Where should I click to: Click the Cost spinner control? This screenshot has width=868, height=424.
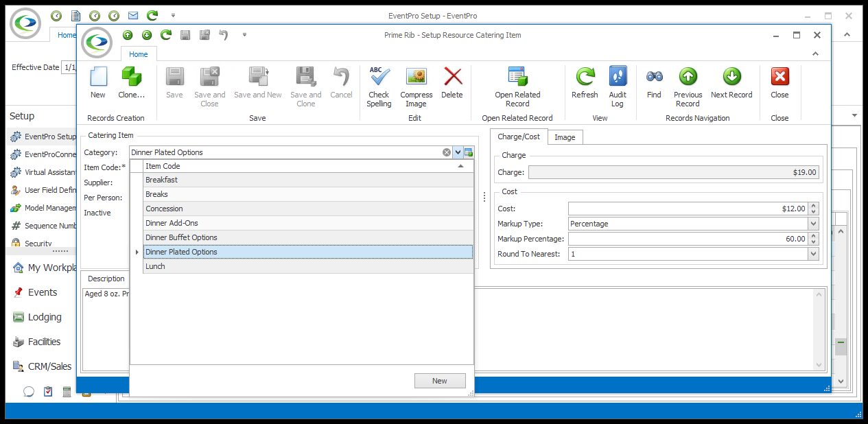(814, 209)
